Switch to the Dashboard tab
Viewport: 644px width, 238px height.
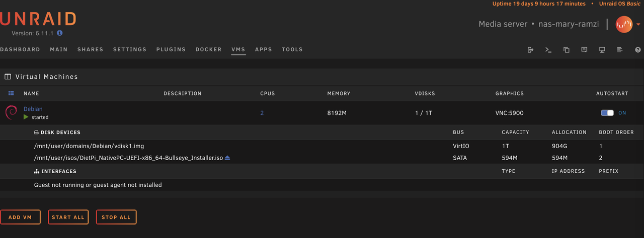[x=20, y=50]
